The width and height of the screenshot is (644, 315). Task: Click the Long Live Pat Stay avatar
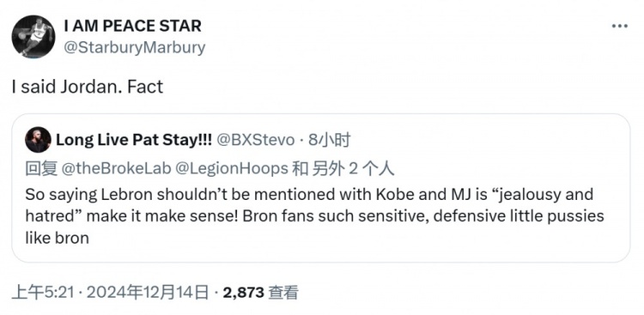click(38, 140)
